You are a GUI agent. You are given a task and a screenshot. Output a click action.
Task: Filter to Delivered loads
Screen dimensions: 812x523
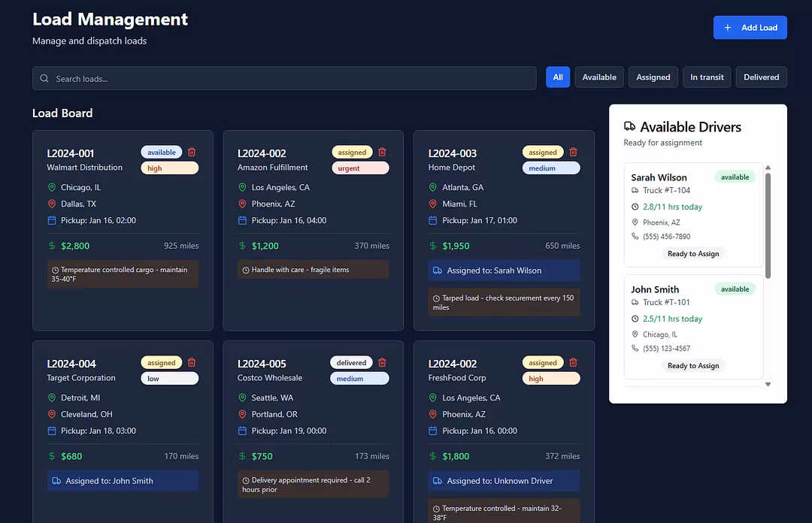[761, 77]
